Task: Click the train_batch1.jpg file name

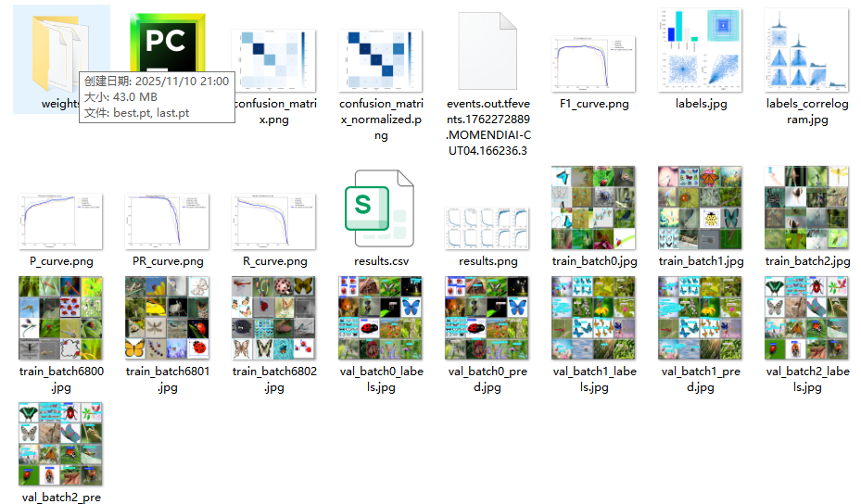Action: pyautogui.click(x=701, y=261)
